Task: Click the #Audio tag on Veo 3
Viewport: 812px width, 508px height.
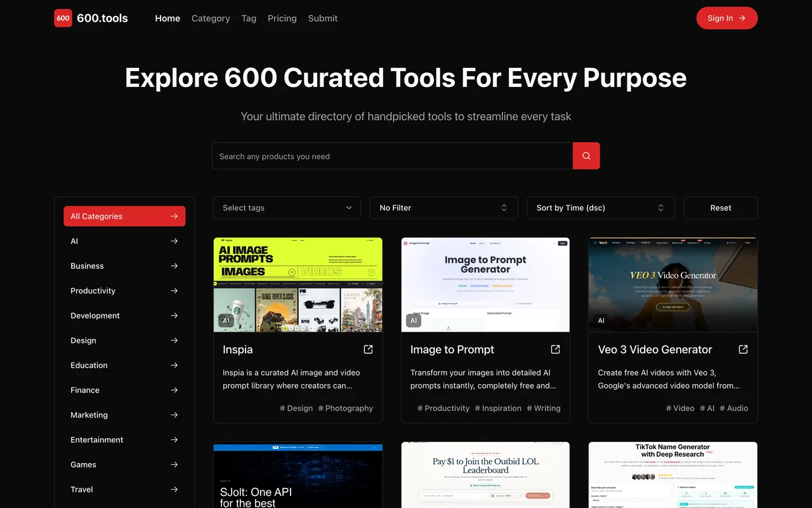Action: click(734, 408)
